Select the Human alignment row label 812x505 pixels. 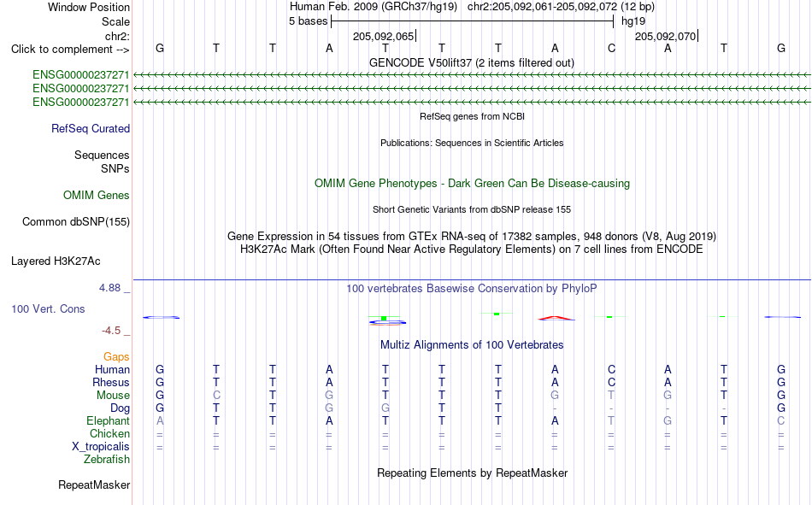point(112,369)
